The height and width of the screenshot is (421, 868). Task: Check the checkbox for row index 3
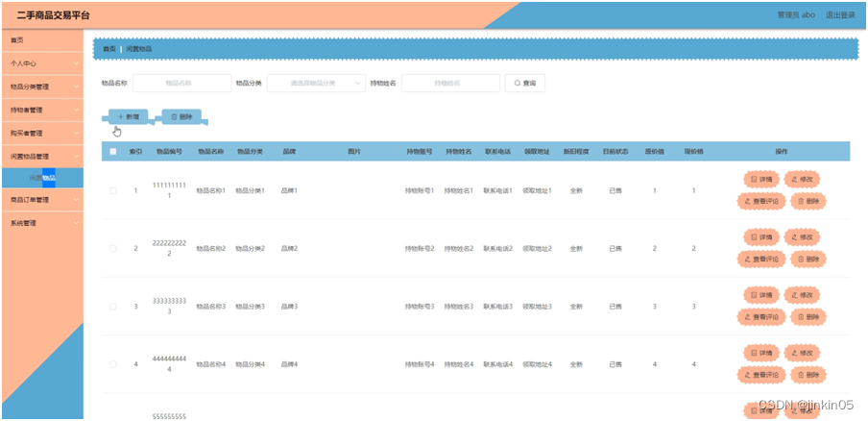(113, 307)
